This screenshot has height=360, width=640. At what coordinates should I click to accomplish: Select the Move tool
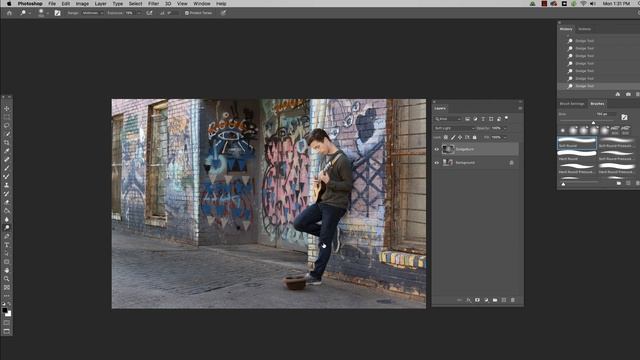(7, 109)
